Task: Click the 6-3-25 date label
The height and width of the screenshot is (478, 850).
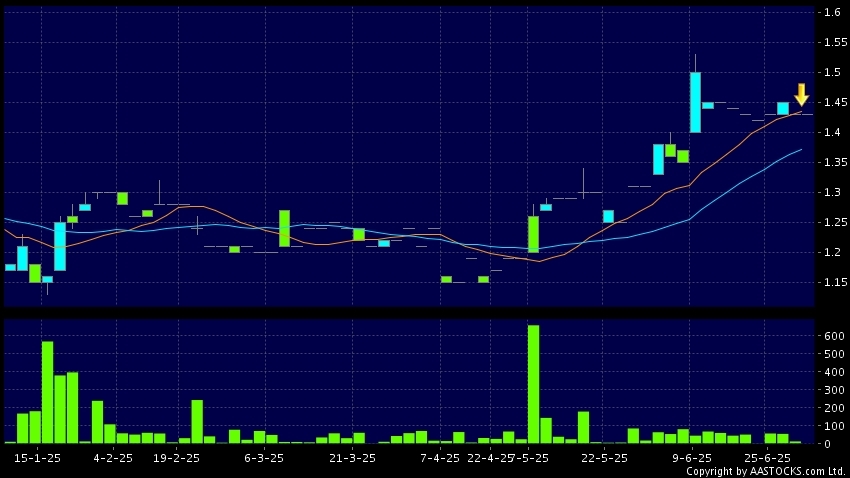Action: tap(264, 458)
